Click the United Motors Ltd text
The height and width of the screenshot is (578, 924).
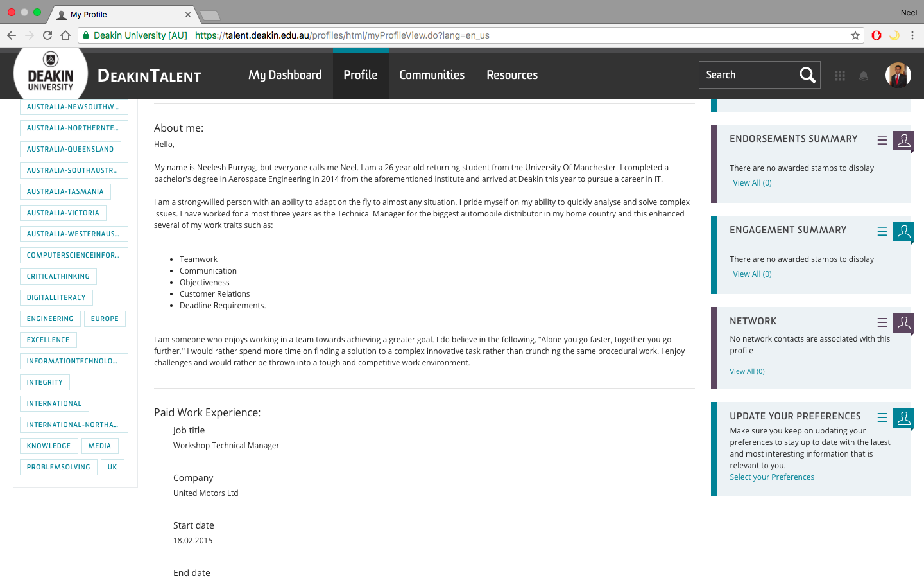click(x=205, y=493)
